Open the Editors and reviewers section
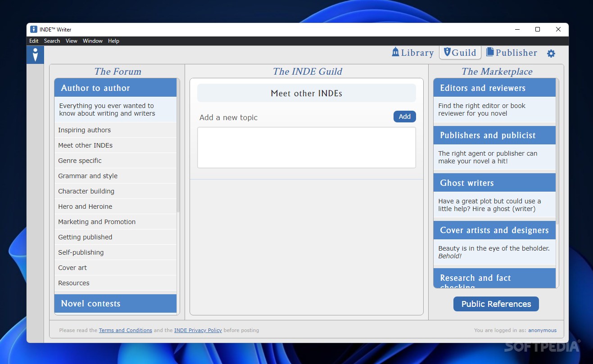The width and height of the screenshot is (593, 364). pos(494,88)
